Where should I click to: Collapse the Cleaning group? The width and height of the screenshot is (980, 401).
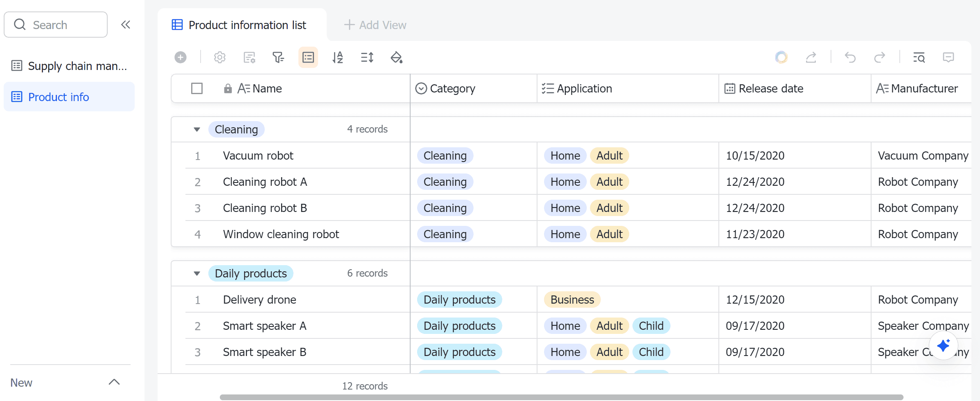coord(197,129)
